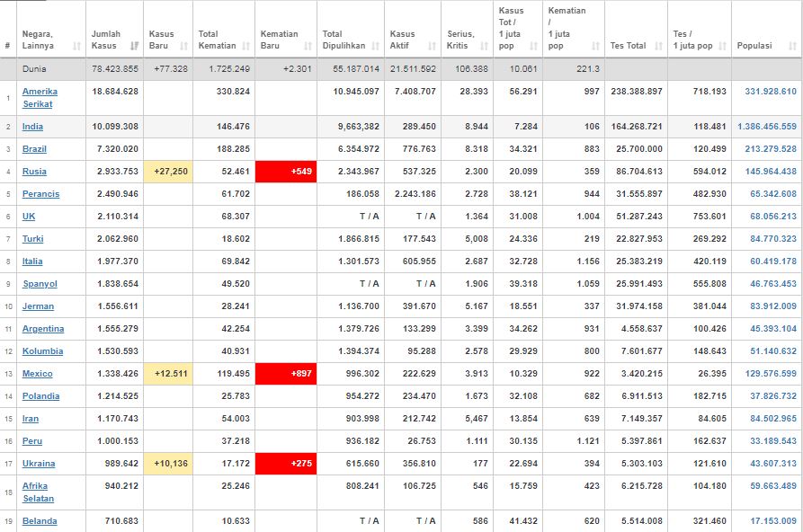Click Belanda population link 17.153.009
The height and width of the screenshot is (532, 803).
click(x=773, y=521)
